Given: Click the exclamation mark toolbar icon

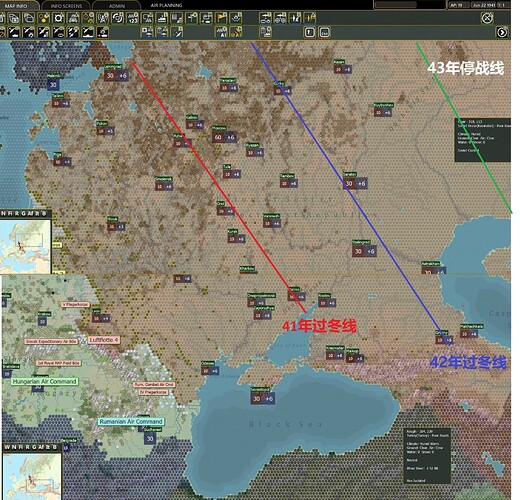Looking at the screenshot, I should coord(310,32).
